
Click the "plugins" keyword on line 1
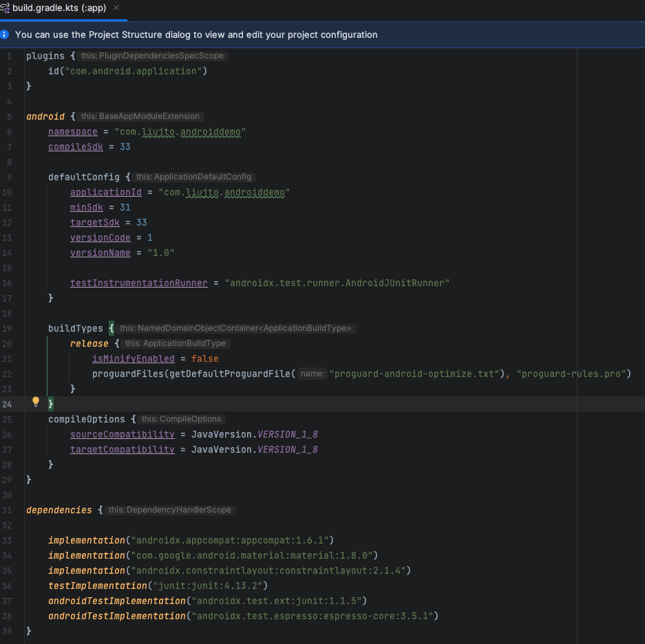pos(45,56)
